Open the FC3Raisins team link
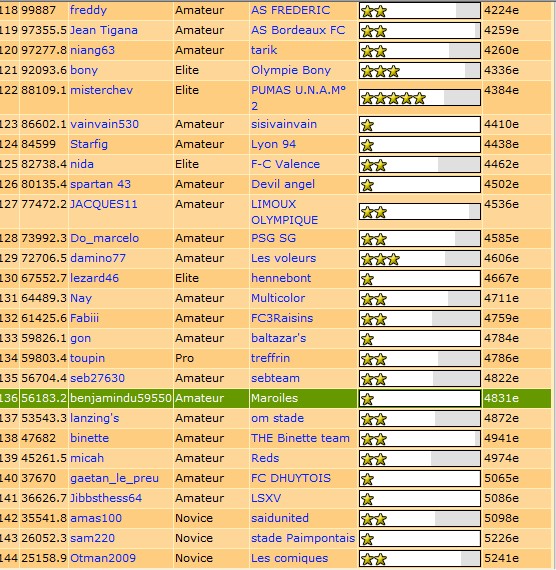 click(282, 318)
